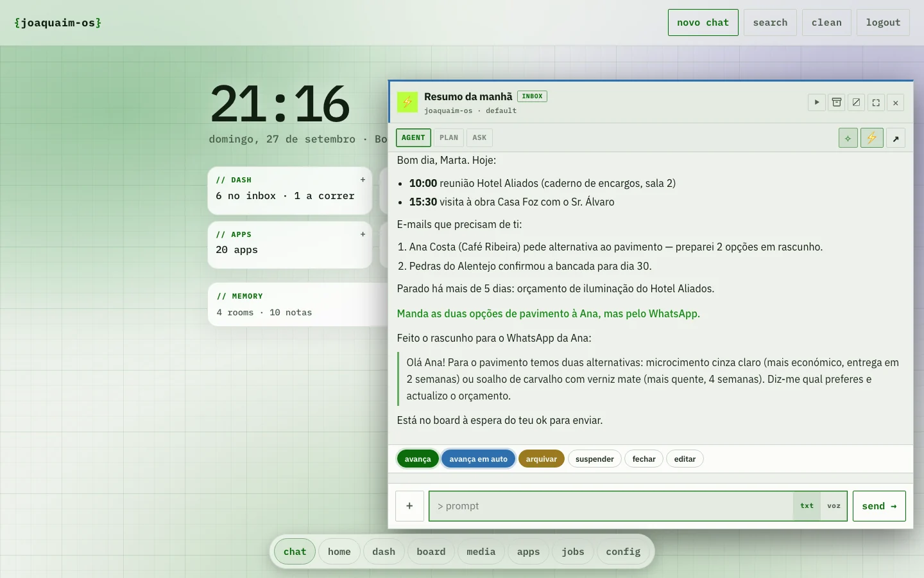The image size is (924, 578).
Task: Click the diagonal-slash square icon in header
Action: 856,102
